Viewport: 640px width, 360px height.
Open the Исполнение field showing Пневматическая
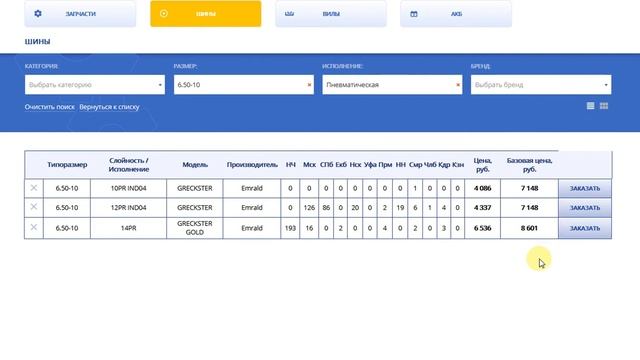(392, 84)
